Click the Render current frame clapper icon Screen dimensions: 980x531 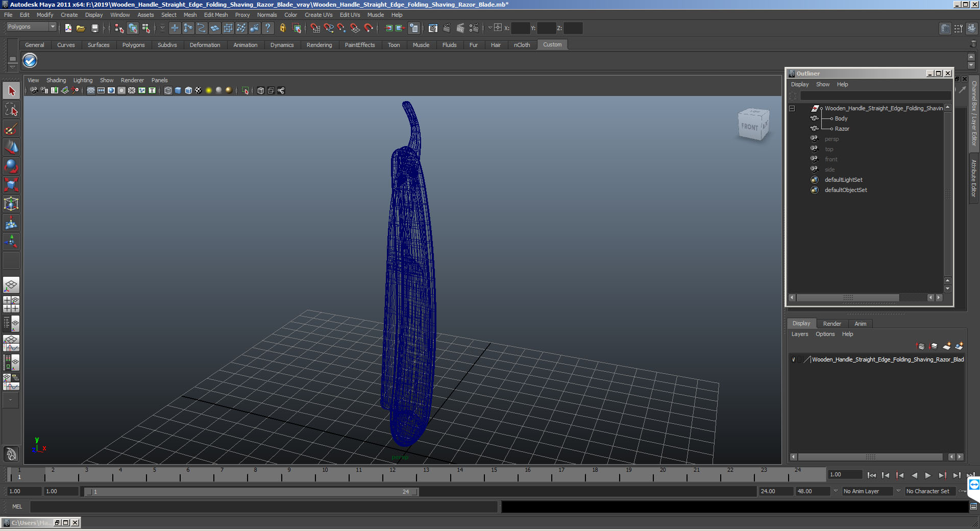(x=447, y=28)
